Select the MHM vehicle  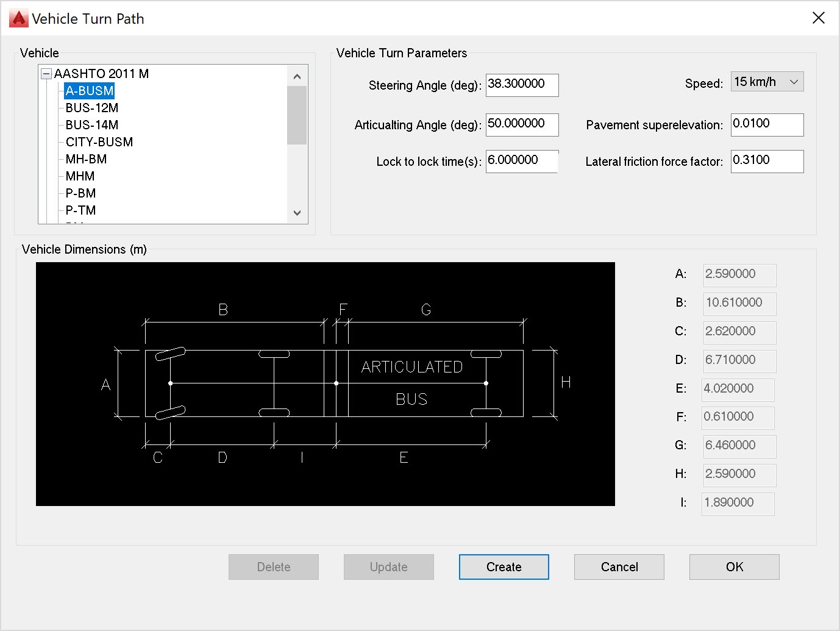point(80,176)
